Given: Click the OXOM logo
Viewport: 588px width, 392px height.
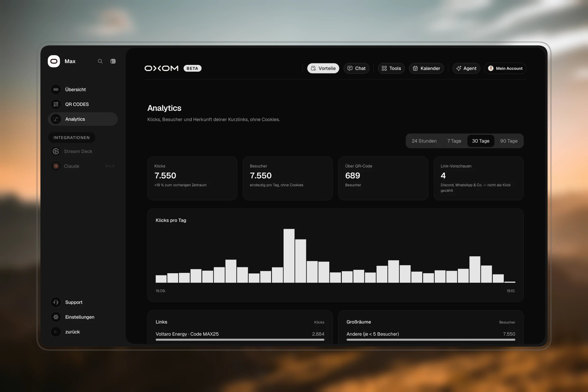Looking at the screenshot, I should (161, 68).
